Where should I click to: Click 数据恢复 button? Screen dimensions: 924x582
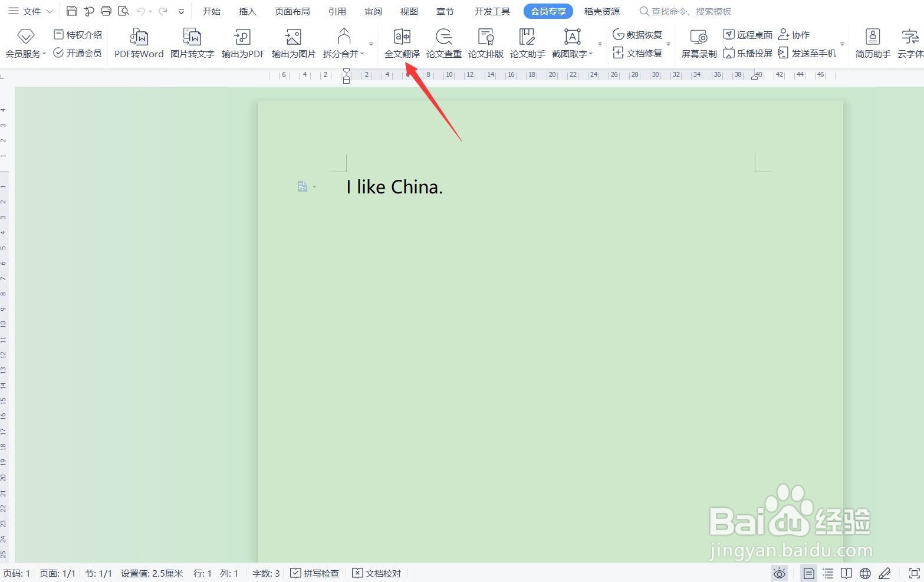tap(637, 35)
